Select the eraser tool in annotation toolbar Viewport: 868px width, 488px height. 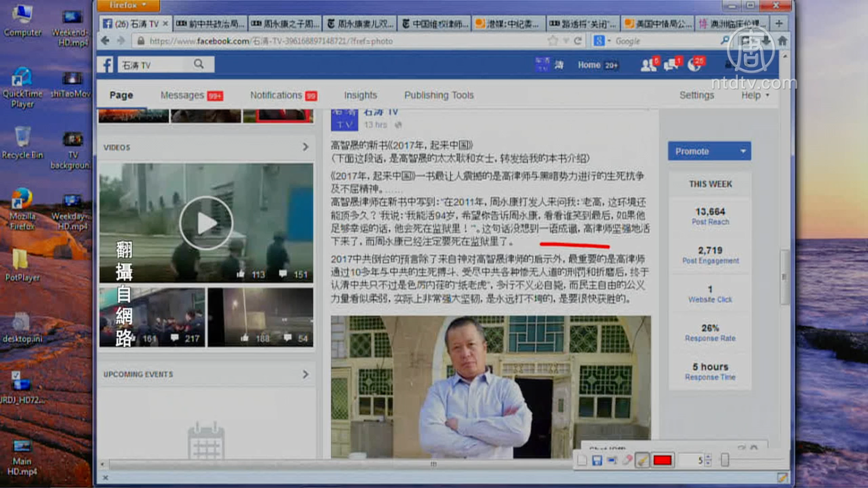click(627, 460)
